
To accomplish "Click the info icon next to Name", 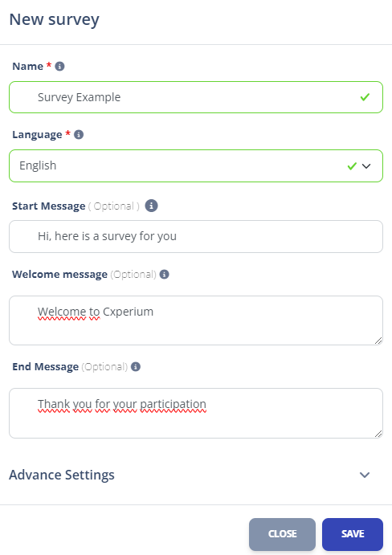I will click(x=60, y=66).
